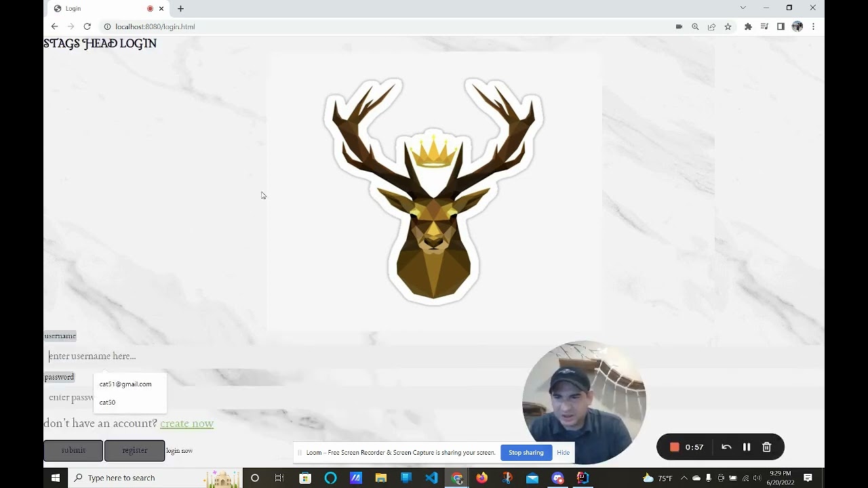
Task: Click the address bar URL localhost:8080/login.html
Action: point(155,26)
